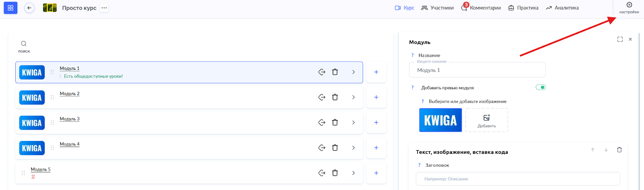Click the Добавить image button
The height and width of the screenshot is (190, 644).
pyautogui.click(x=487, y=120)
